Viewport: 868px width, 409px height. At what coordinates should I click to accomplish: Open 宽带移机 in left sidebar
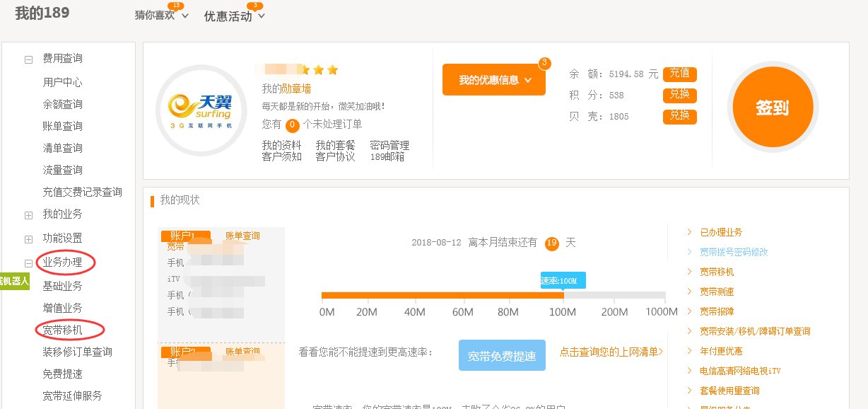(x=62, y=330)
